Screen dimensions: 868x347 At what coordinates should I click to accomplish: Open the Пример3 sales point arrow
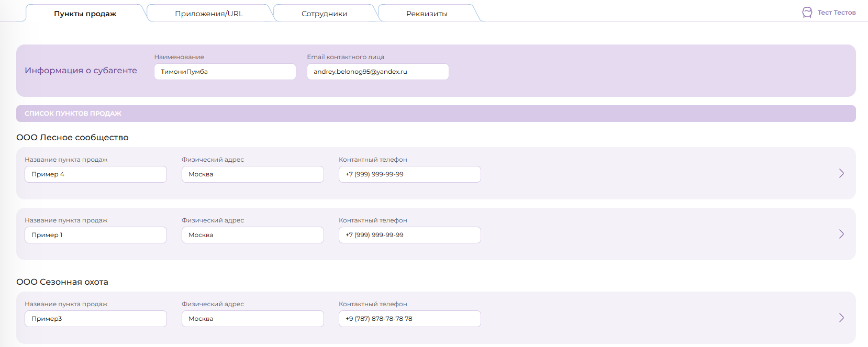point(841,318)
